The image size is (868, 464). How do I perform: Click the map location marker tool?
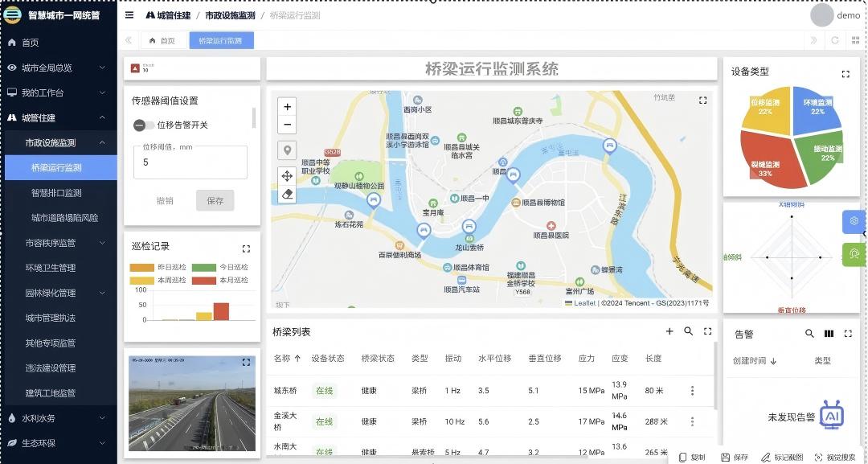[x=288, y=150]
